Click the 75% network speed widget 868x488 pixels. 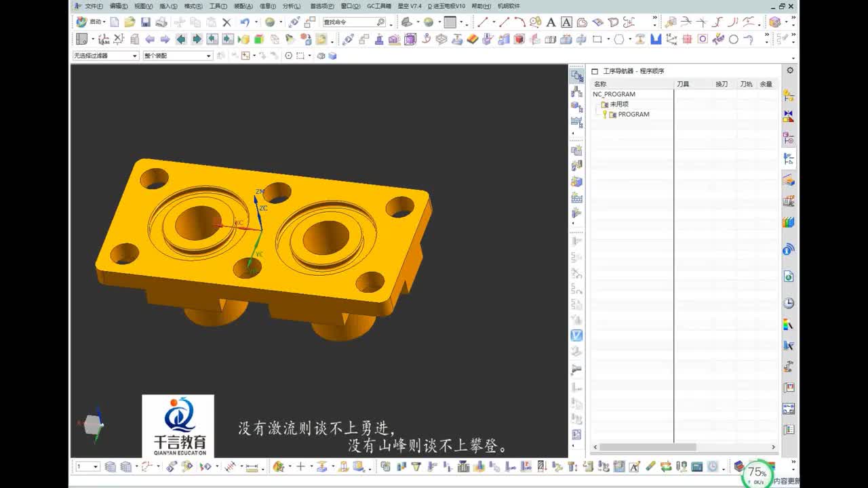(x=757, y=473)
